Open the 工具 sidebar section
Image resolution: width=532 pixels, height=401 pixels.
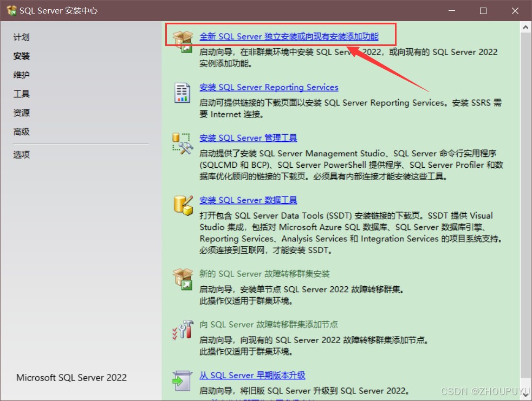[x=21, y=94]
